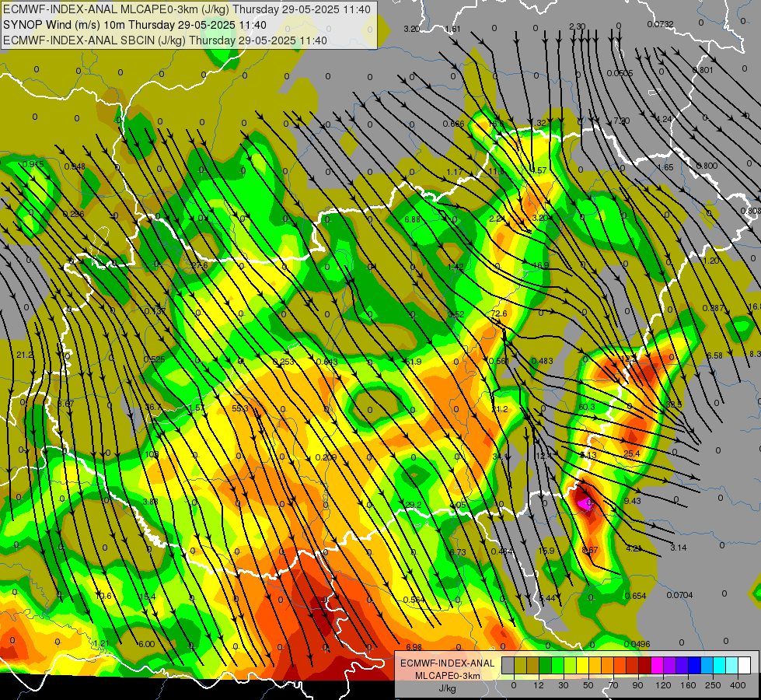The width and height of the screenshot is (761, 700).
Task: Select the pure blue legend swatch
Action: coord(694,665)
